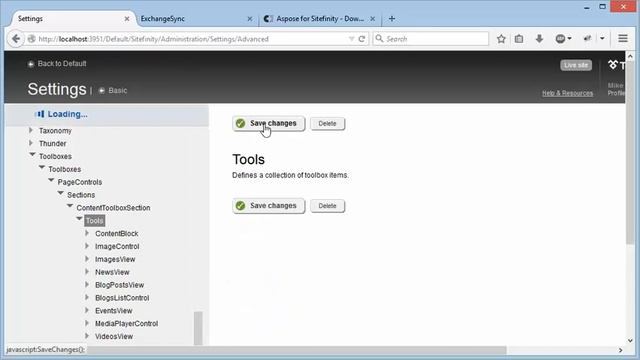Screen dimensions: 640x360
Task: Select Sections in the tree
Action: click(x=81, y=195)
